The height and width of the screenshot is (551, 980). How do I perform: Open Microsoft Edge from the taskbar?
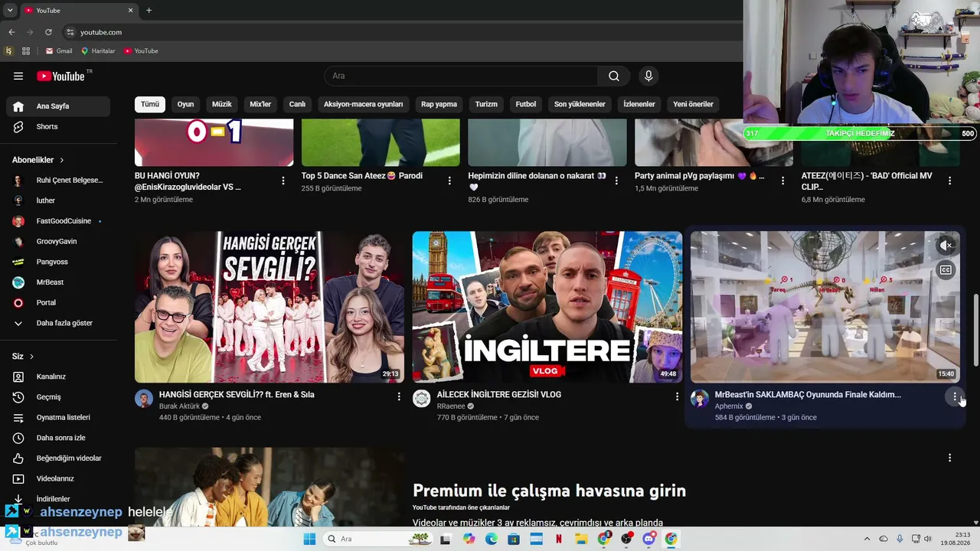[x=492, y=539]
